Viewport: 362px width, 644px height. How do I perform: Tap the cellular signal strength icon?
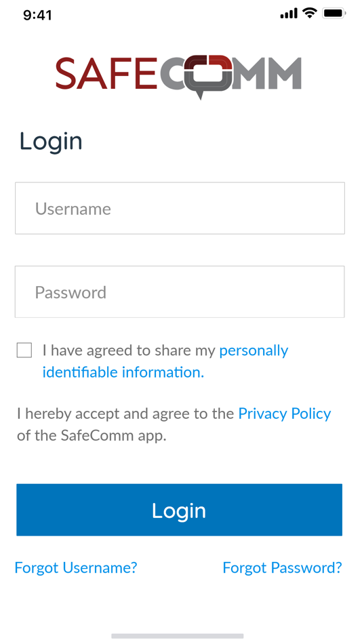pos(289,14)
